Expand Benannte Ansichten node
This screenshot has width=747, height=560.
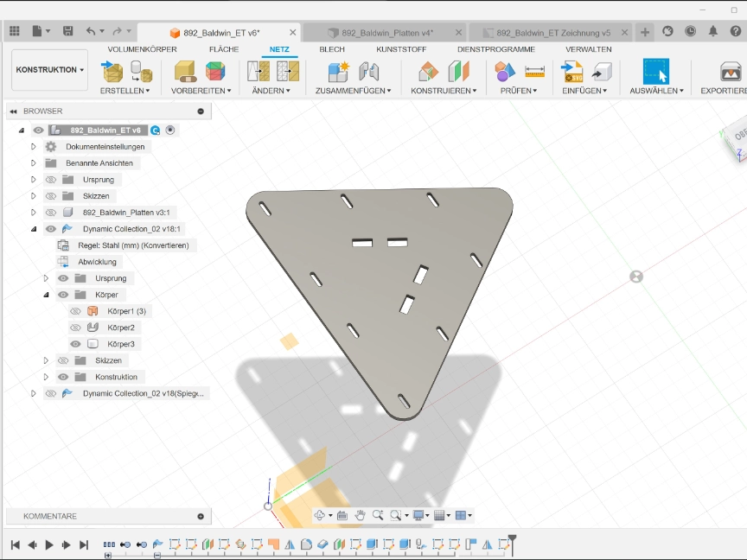pyautogui.click(x=34, y=162)
